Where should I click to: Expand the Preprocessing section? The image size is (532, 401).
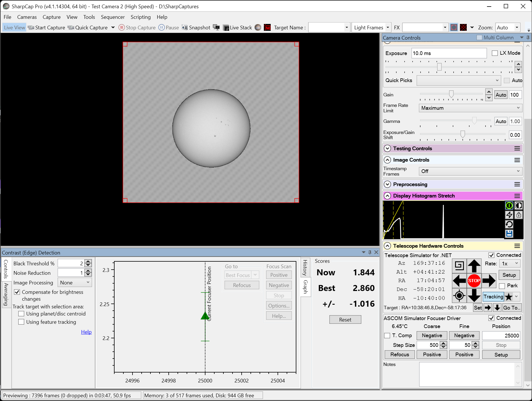(388, 184)
